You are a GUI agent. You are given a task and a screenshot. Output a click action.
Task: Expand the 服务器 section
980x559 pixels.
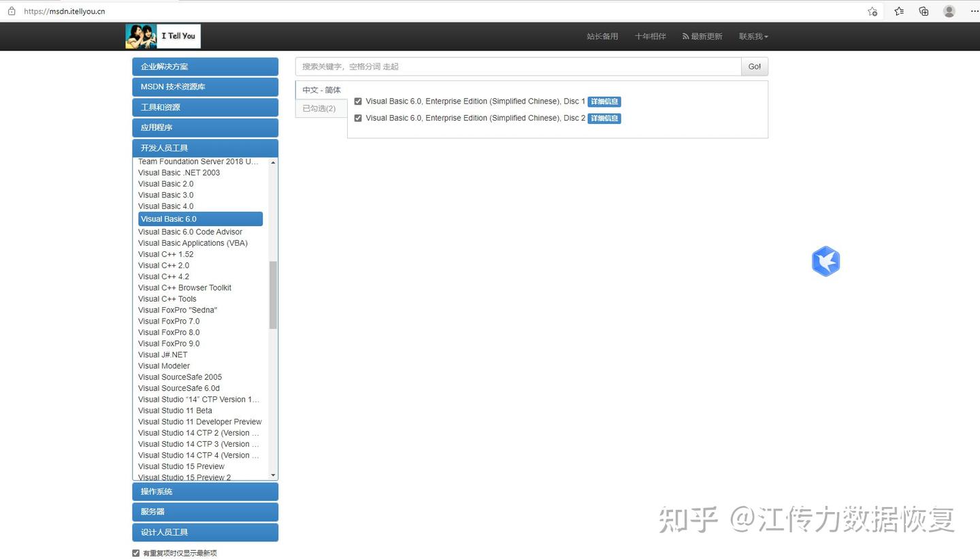click(205, 512)
